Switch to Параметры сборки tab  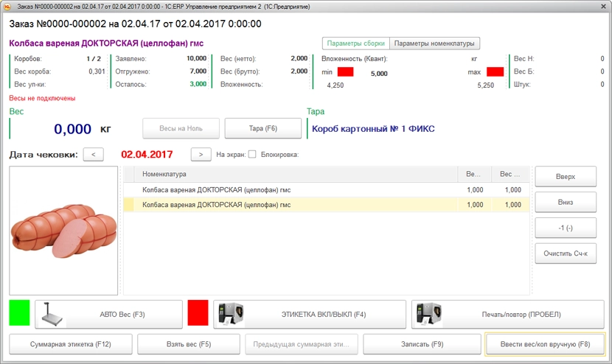click(x=355, y=43)
